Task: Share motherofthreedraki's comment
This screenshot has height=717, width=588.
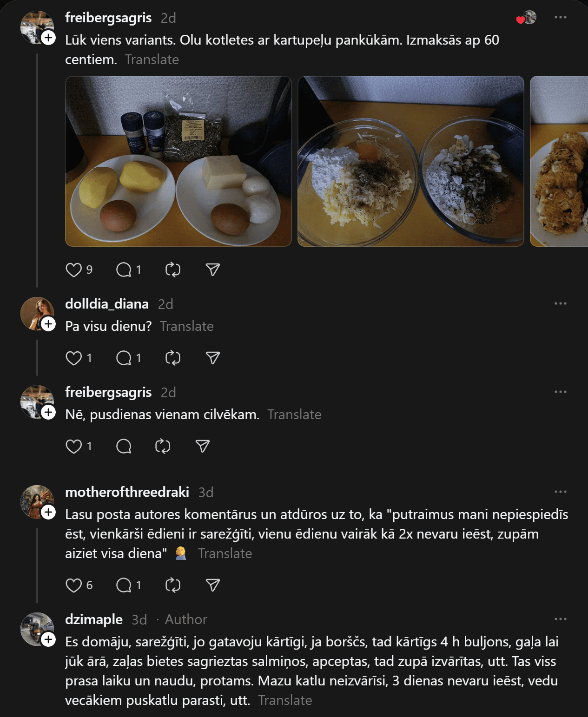Action: [x=212, y=585]
